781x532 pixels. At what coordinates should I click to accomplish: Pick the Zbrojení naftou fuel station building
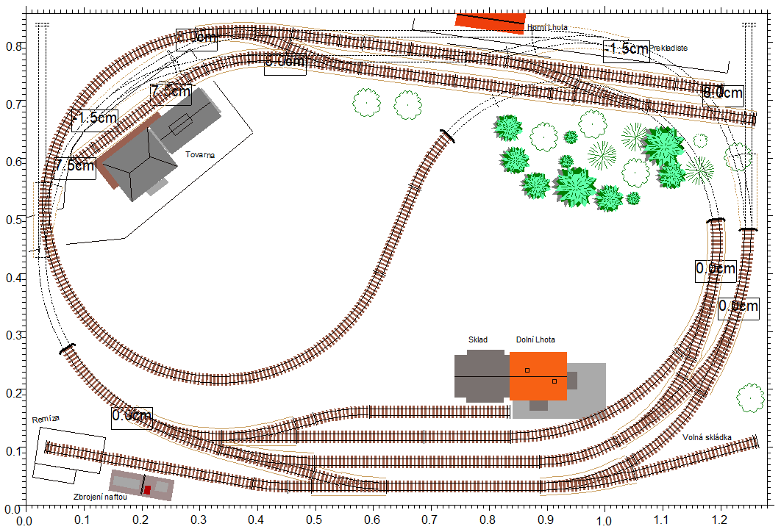click(140, 485)
